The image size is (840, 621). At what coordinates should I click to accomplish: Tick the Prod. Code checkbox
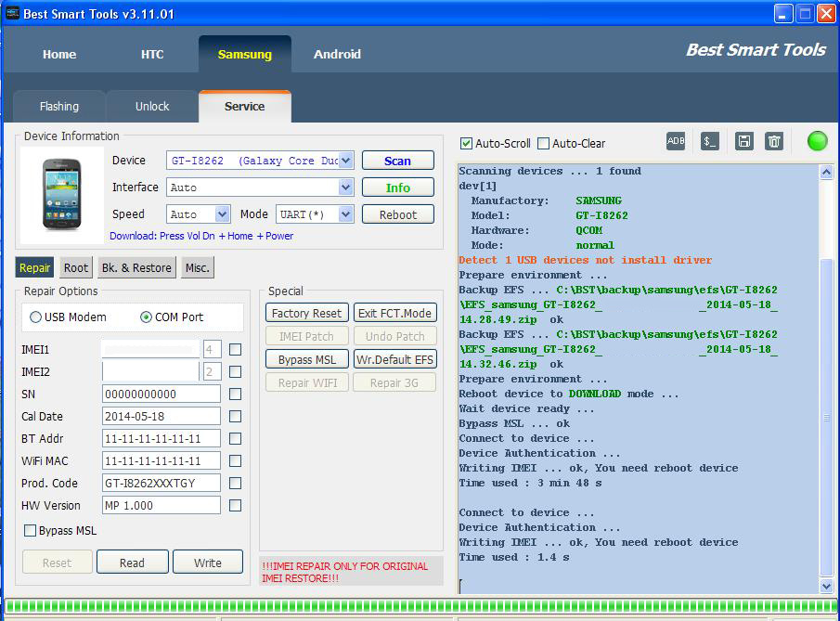235,484
